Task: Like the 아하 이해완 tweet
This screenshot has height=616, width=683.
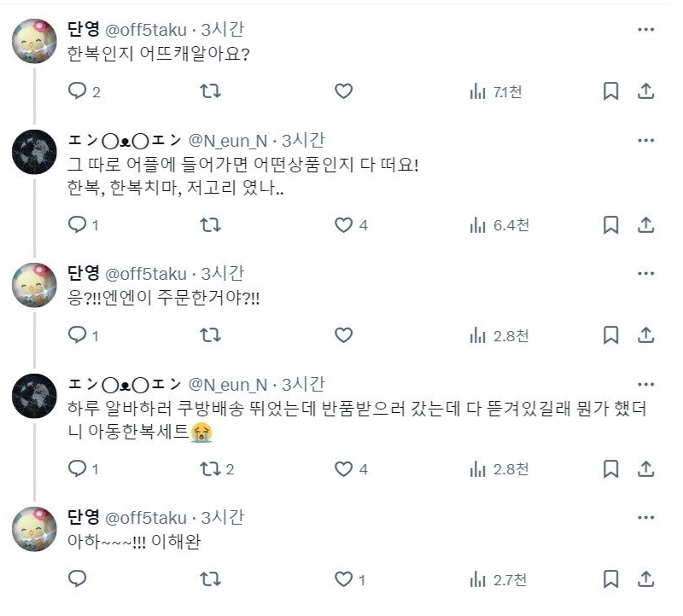Action: (343, 580)
